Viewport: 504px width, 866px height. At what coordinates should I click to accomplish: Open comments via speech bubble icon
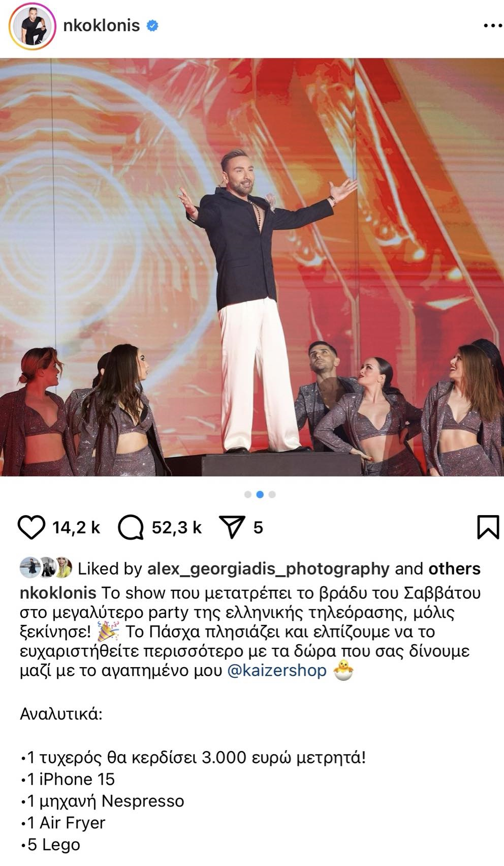[x=131, y=527]
